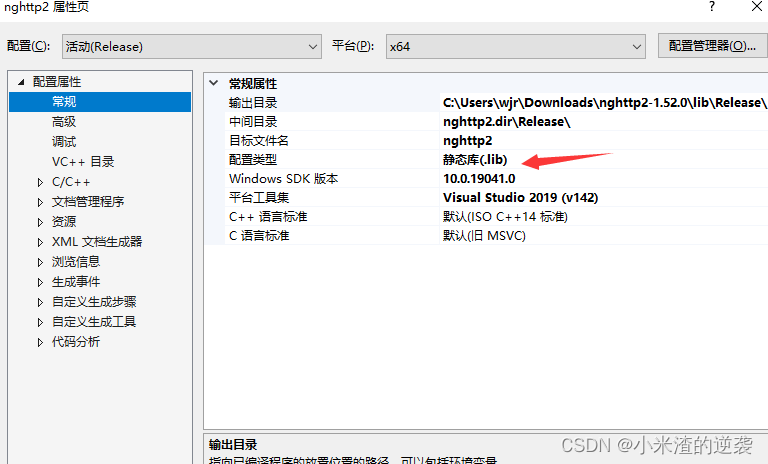Viewport: 768px width, 464px height.
Task: Select the 浏览信息 tree item label
Action: [76, 262]
